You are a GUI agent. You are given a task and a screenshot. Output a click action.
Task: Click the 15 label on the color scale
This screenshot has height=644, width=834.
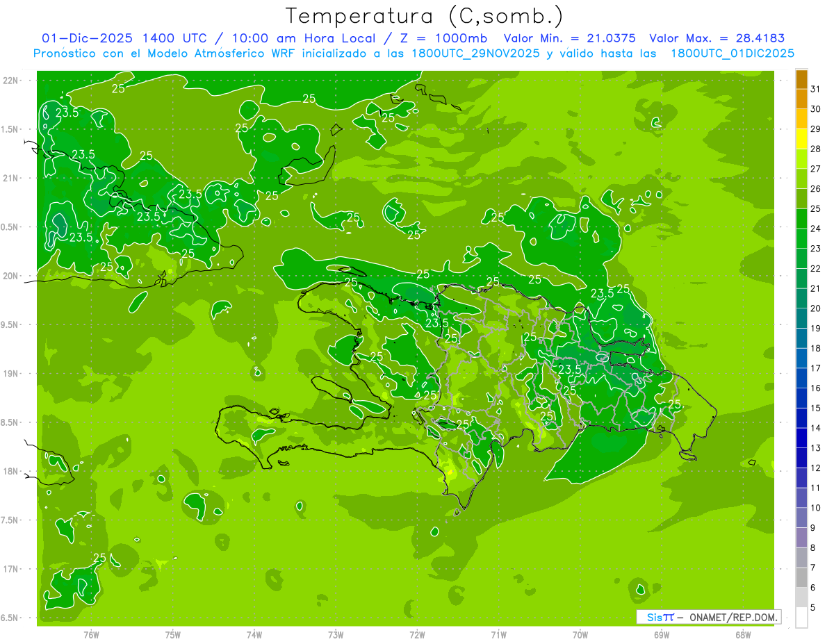tap(815, 408)
